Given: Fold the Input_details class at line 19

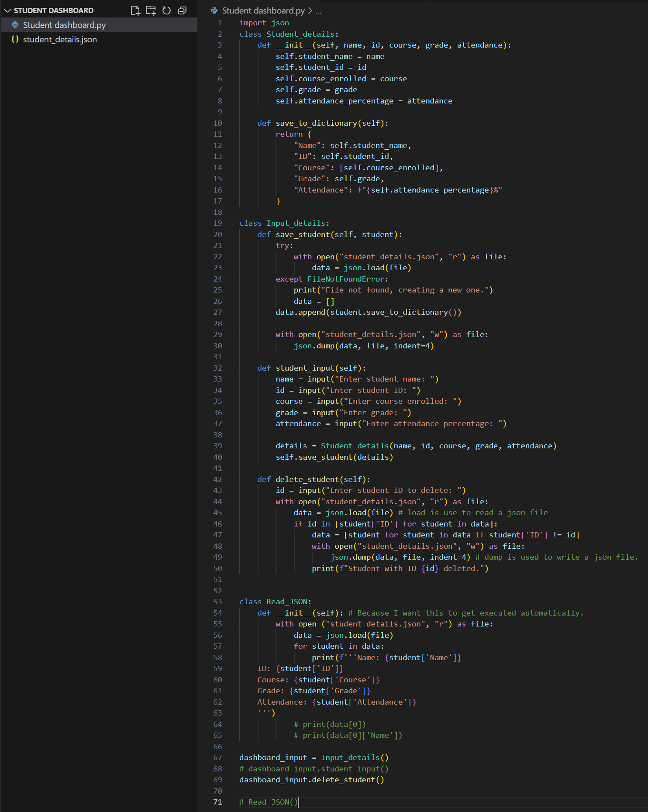Looking at the screenshot, I should 232,223.
